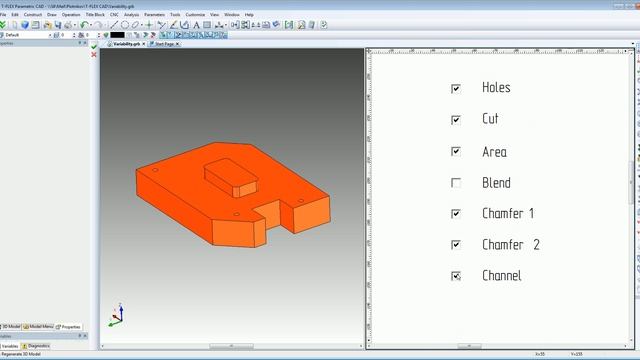640x360 pixels.
Task: Select the Line drawing tool
Action: 114,25
